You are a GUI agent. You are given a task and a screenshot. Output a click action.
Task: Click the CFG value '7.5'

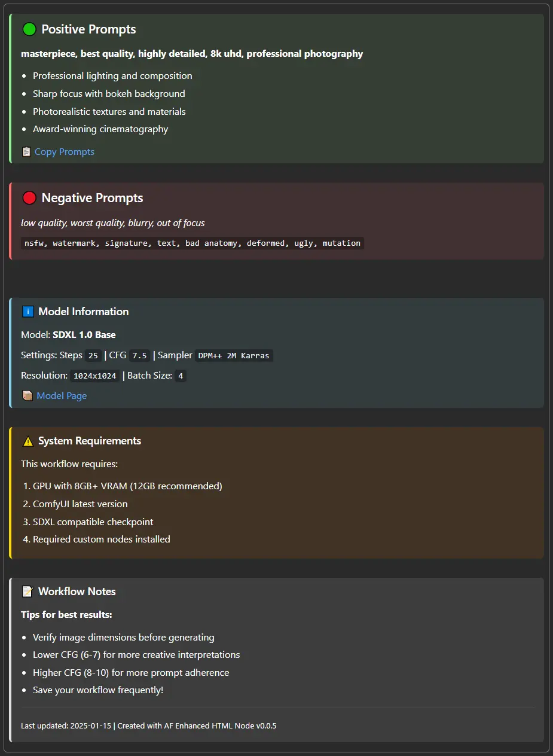139,355
